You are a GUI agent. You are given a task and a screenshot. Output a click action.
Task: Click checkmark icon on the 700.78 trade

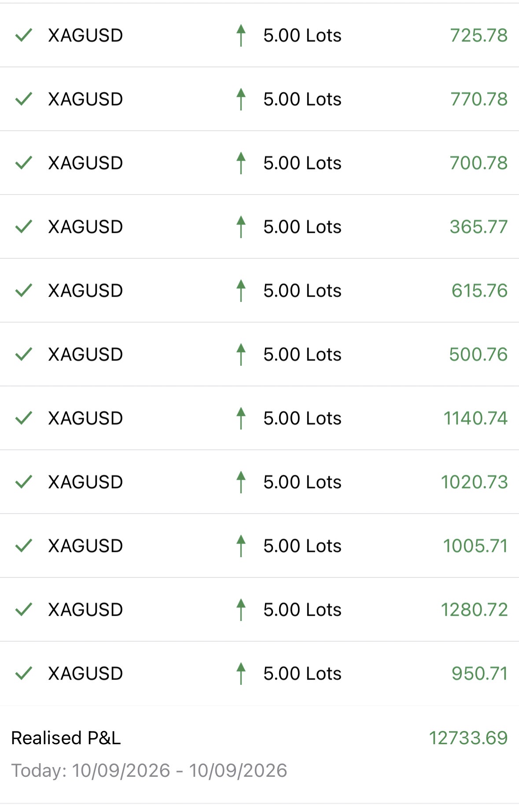pos(24,163)
